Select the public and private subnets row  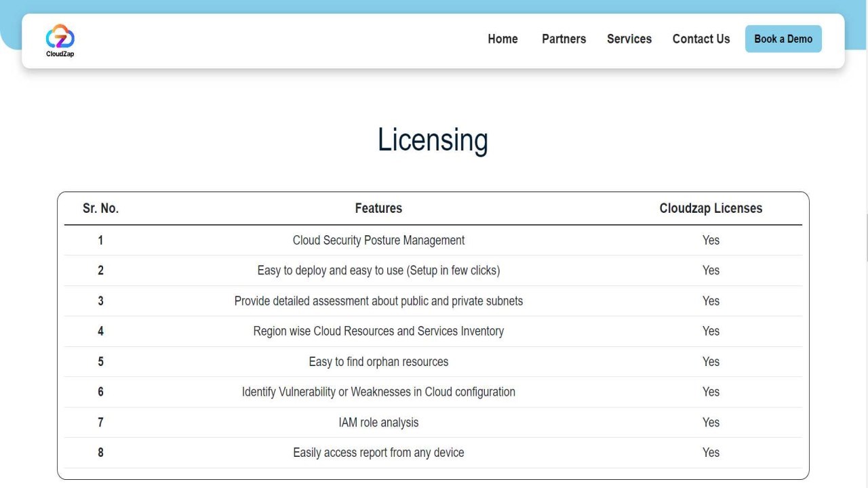click(x=378, y=301)
